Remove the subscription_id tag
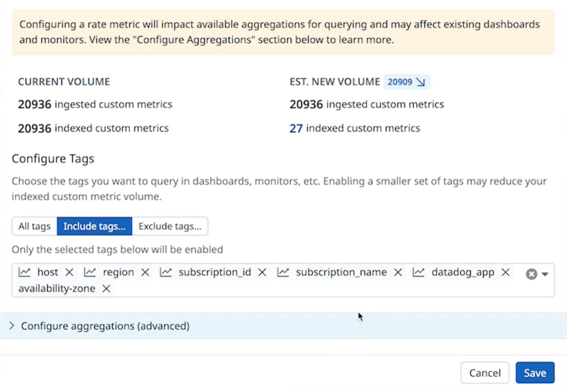This screenshot has width=567, height=392. click(x=262, y=273)
